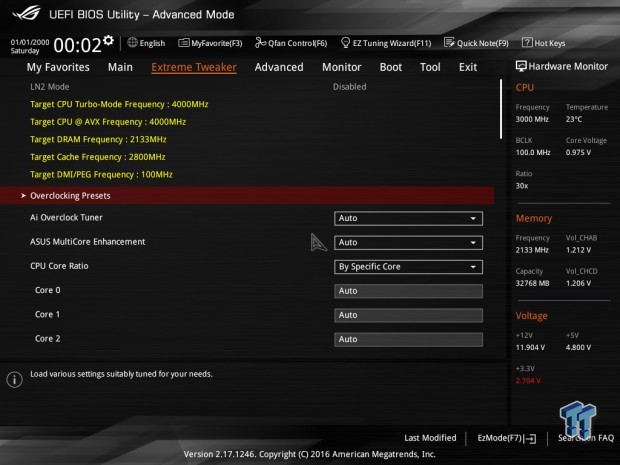Image resolution: width=620 pixels, height=465 pixels.
Task: Click Last Modified button
Action: click(430, 438)
